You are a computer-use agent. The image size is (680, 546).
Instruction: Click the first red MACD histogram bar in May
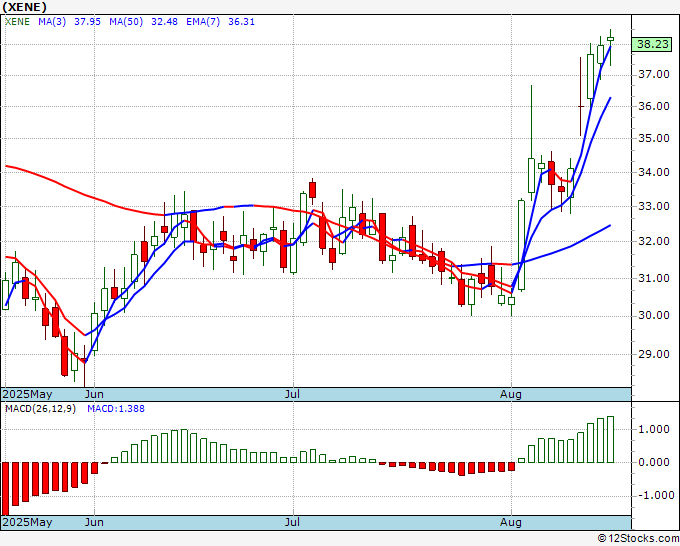coord(6,488)
